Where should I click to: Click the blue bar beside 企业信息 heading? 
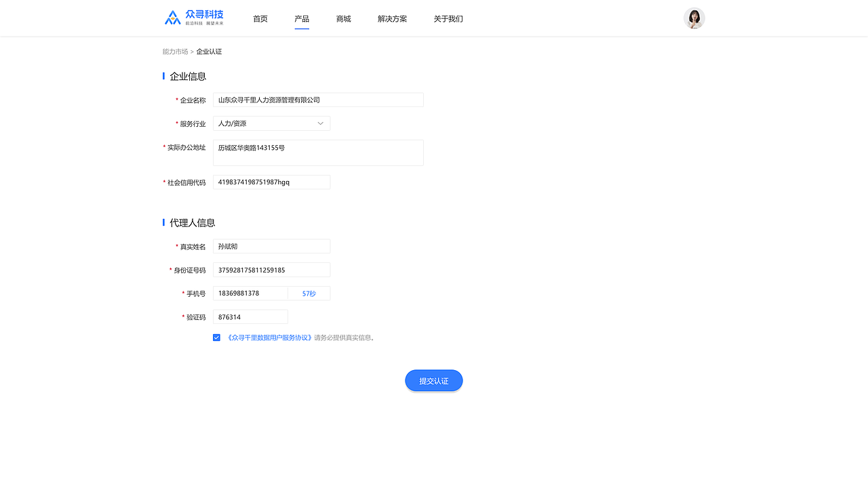tap(163, 76)
